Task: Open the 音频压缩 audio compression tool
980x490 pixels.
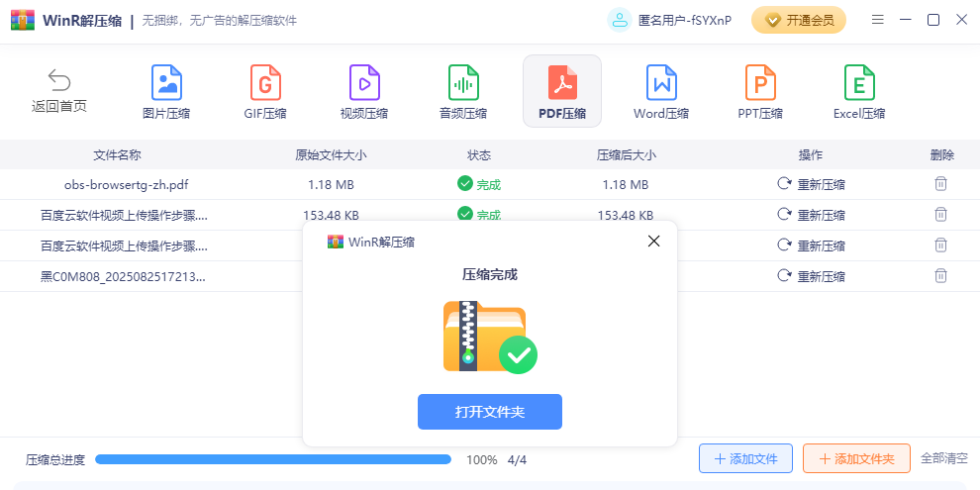Action: point(463,91)
